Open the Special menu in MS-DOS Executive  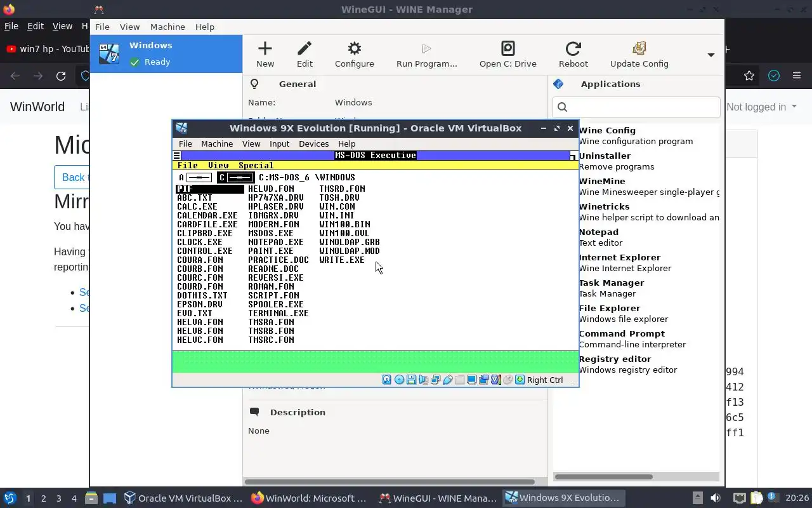coord(256,165)
